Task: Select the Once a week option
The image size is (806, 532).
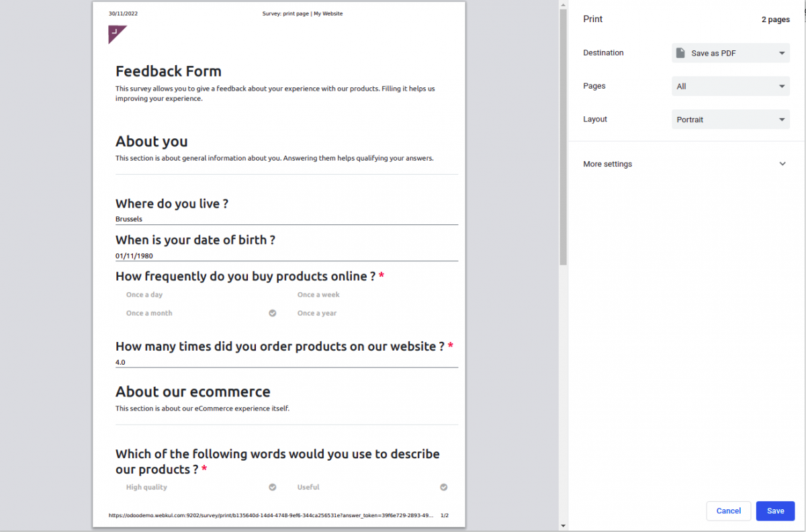Action: point(318,294)
